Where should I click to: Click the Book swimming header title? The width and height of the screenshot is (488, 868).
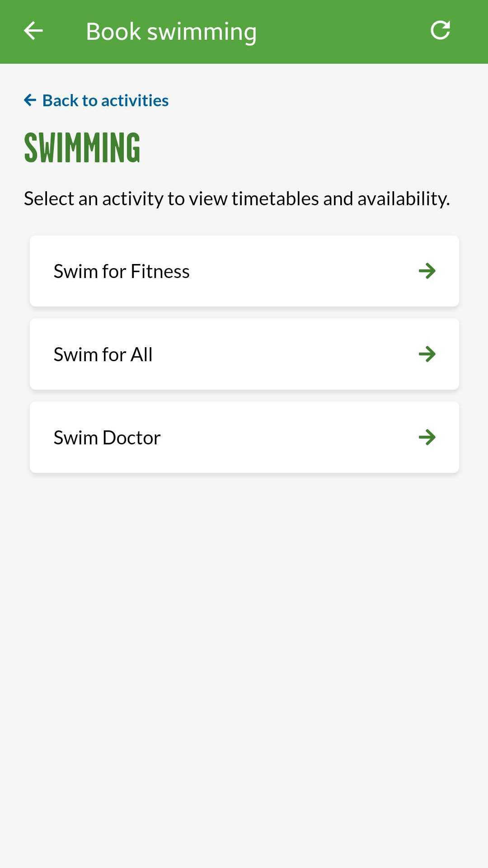(x=171, y=32)
